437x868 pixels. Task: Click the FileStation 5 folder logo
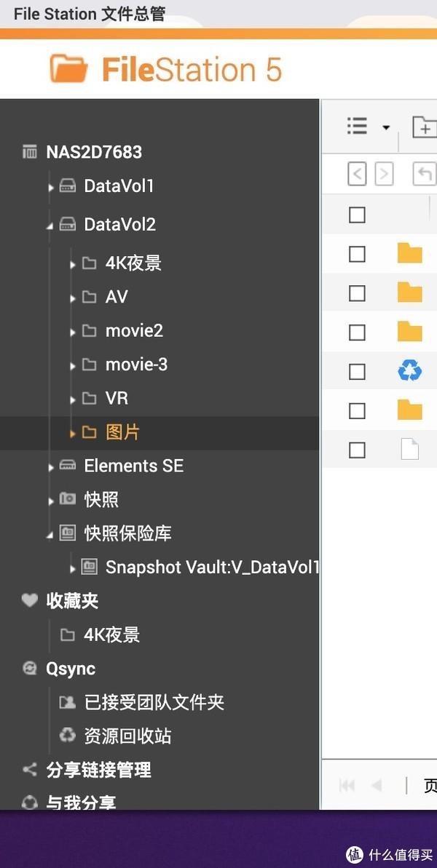68,68
